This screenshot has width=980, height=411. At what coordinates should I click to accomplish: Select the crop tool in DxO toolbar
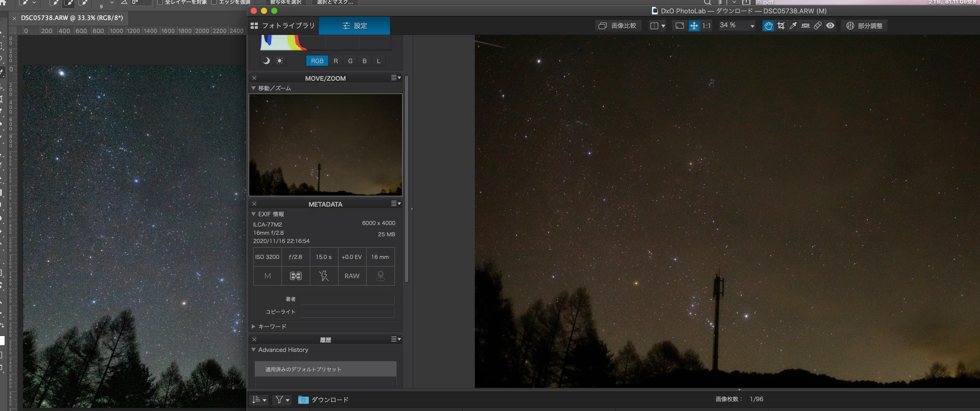click(781, 25)
